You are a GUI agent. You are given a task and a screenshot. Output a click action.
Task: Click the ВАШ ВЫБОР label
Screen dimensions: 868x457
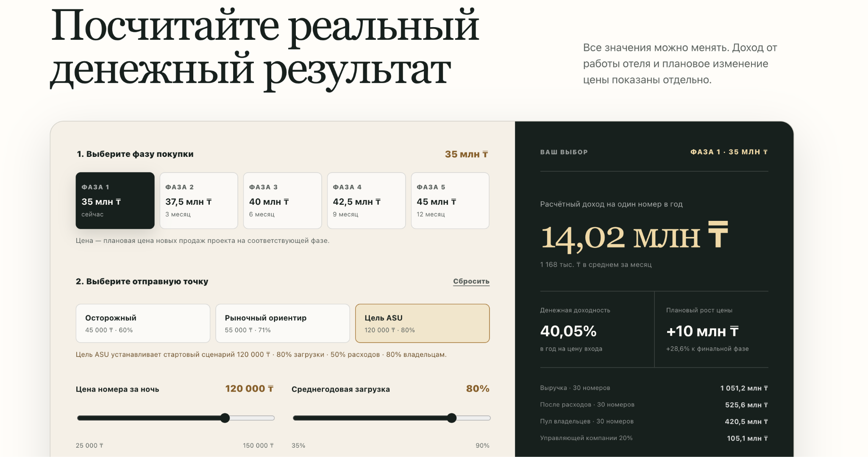pyautogui.click(x=564, y=152)
